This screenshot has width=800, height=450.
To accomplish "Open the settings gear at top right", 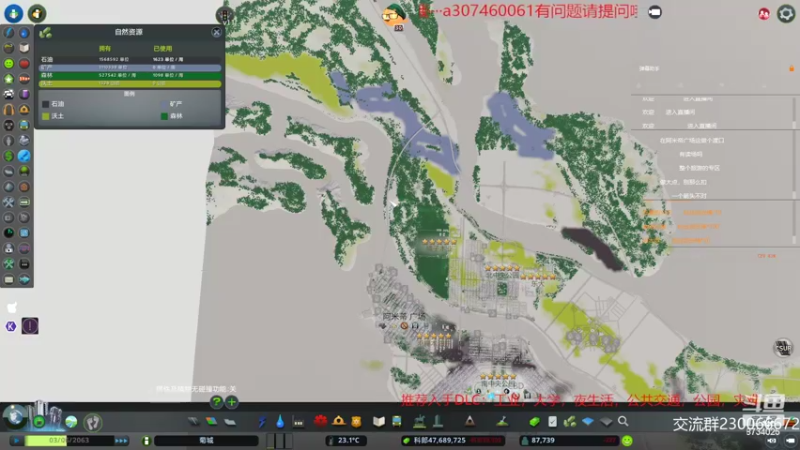I will point(786,14).
